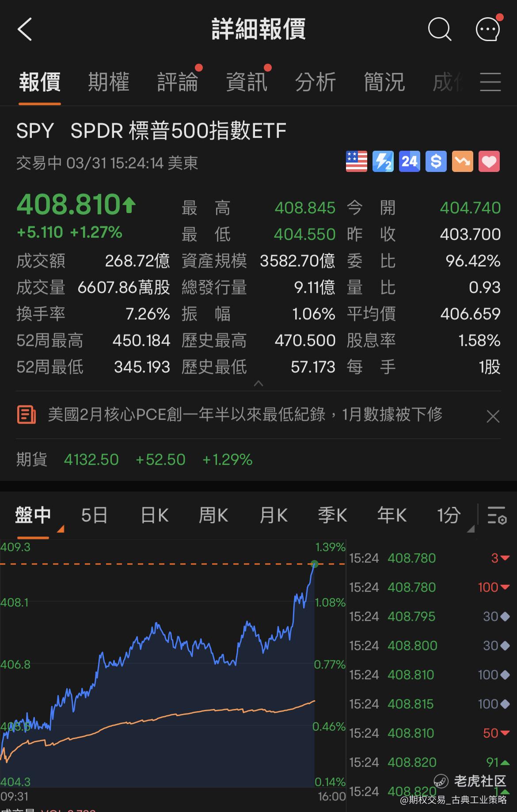The height and width of the screenshot is (812, 517).
Task: Tap the 歷史最高 value 470.500
Action: [305, 340]
